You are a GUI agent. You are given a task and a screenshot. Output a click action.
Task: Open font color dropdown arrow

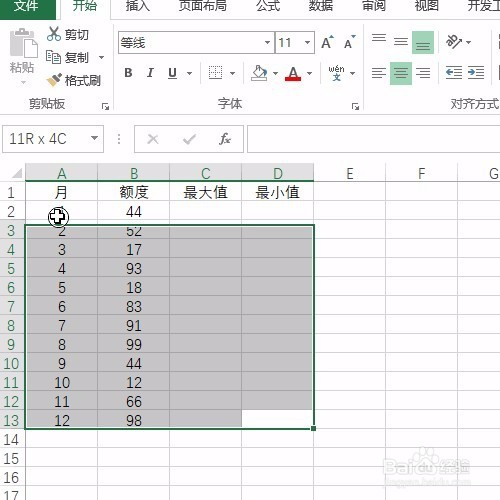(x=309, y=73)
